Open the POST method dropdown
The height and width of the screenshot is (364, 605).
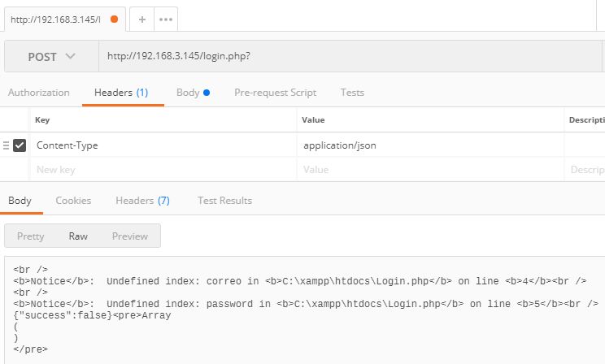coord(51,56)
